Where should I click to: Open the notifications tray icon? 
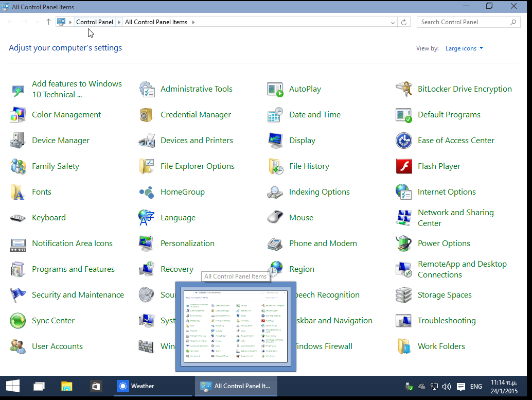pos(461,387)
